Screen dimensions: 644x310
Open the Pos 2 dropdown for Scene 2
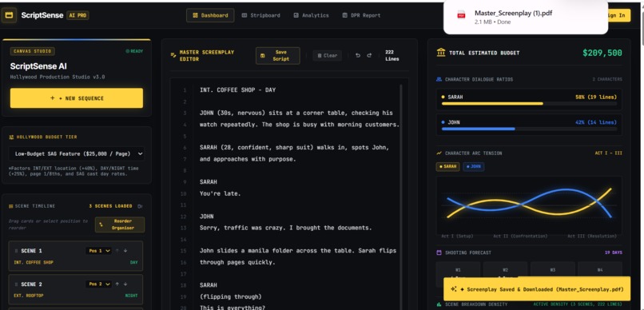tap(98, 284)
